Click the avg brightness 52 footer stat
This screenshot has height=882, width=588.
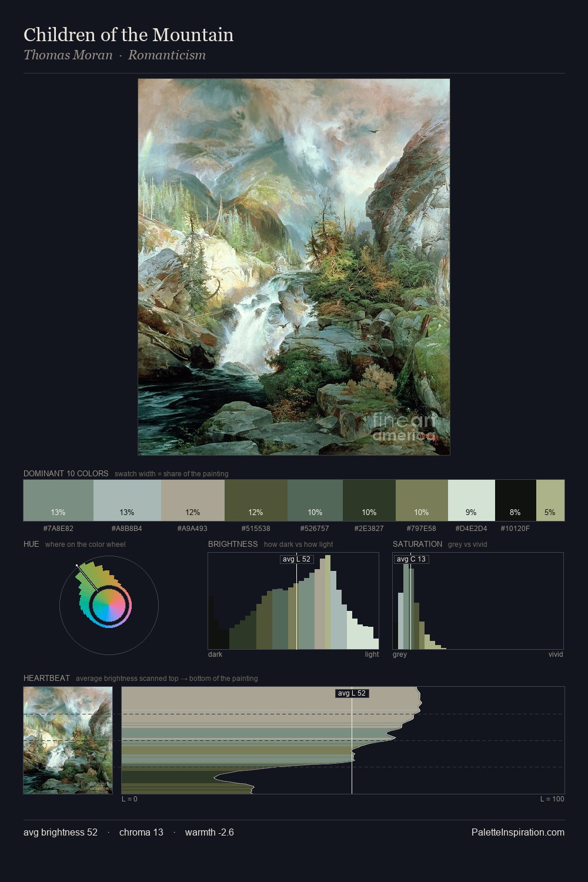[61, 832]
